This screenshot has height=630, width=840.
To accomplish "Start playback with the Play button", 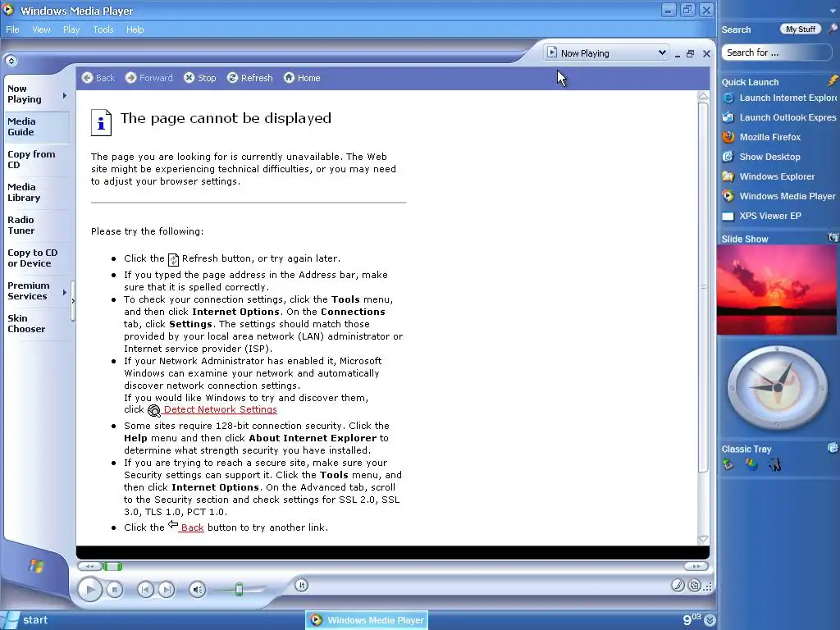I will (x=90, y=590).
